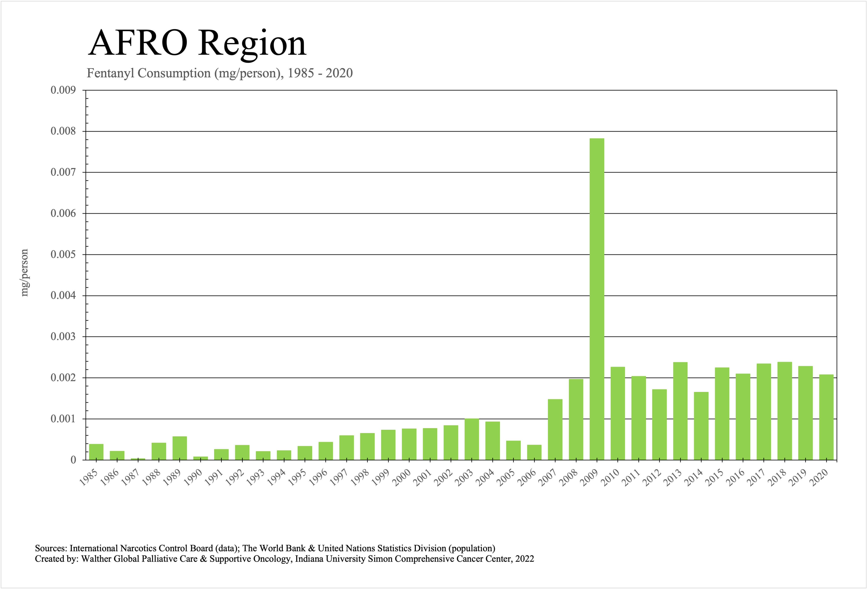Click the 2020 x-axis year label

click(x=819, y=478)
